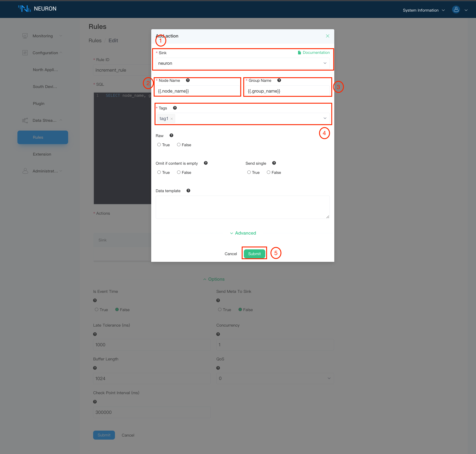Collapse the Configuration menu
Viewport: 476px width, 454px height.
(x=61, y=53)
